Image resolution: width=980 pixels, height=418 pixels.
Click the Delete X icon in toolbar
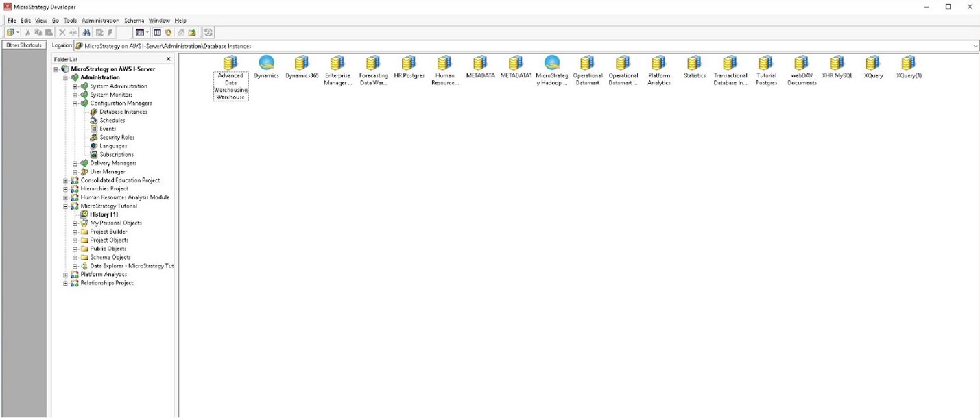(x=62, y=32)
